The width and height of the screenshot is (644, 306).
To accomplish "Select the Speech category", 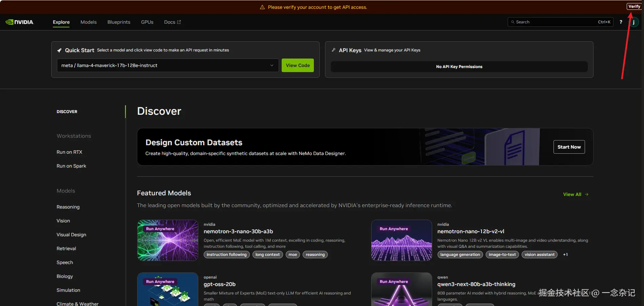I will point(65,262).
